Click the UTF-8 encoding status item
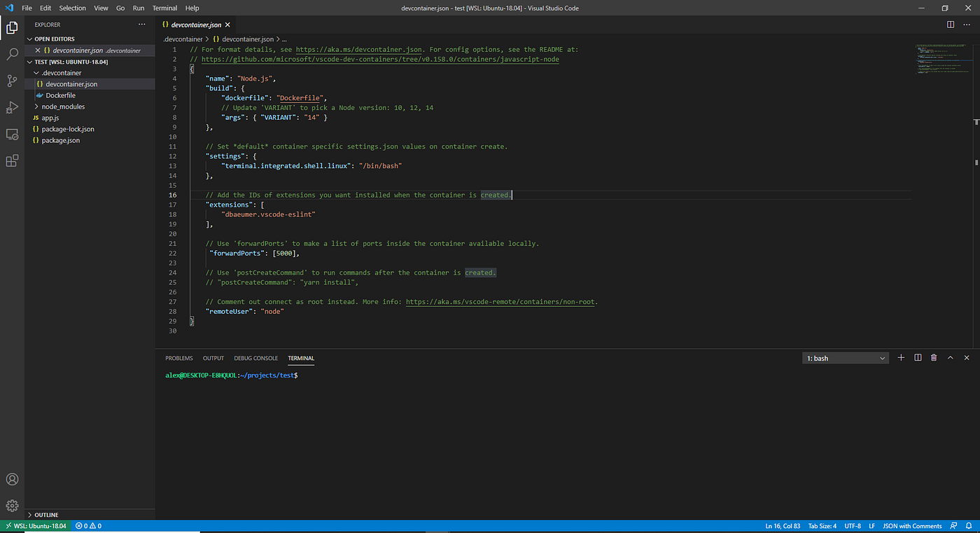Image resolution: width=980 pixels, height=533 pixels. tap(853, 526)
